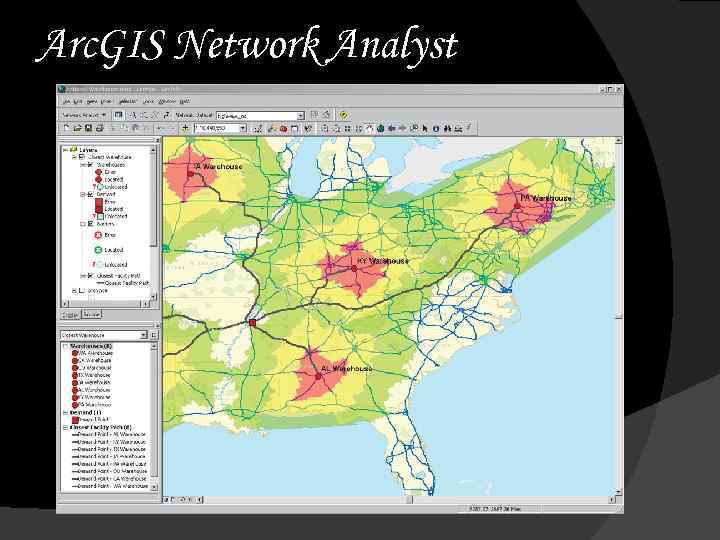
Task: Click the Save floppy disk icon
Action: point(88,129)
